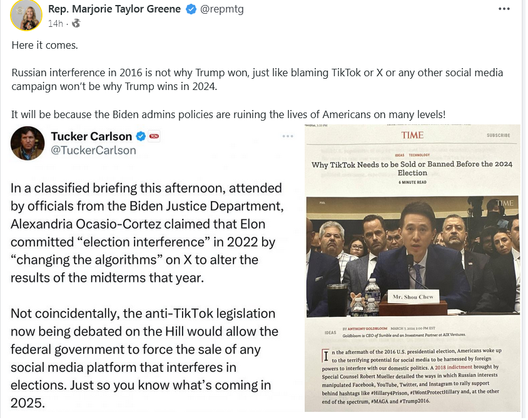Click Tucker Carlson's blue verified checkmark
528x420 pixels.
[x=141, y=136]
